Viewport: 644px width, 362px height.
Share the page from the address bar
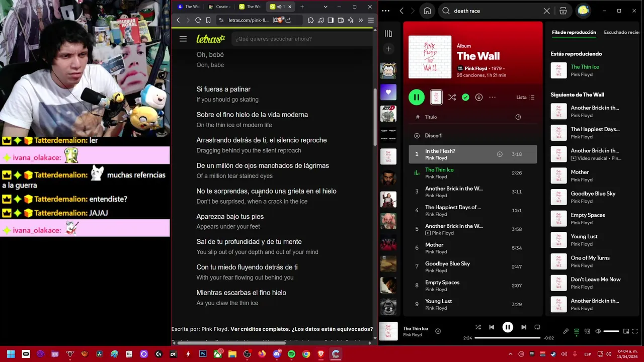[x=288, y=20]
